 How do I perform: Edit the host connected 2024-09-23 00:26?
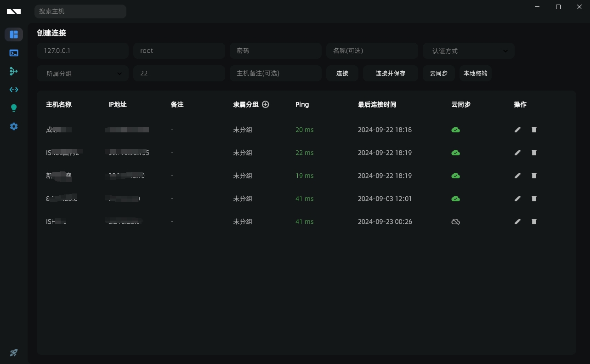click(517, 222)
